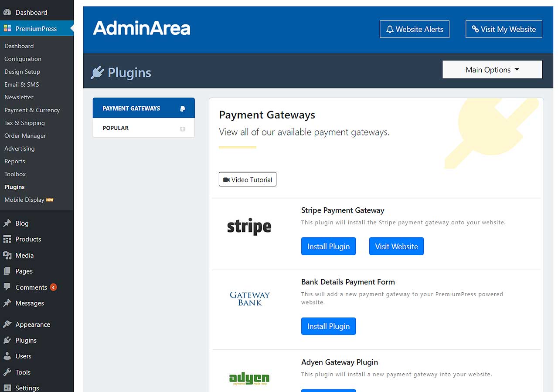Image resolution: width=558 pixels, height=392 pixels.
Task: Open the Mobile Display menu item
Action: point(24,200)
